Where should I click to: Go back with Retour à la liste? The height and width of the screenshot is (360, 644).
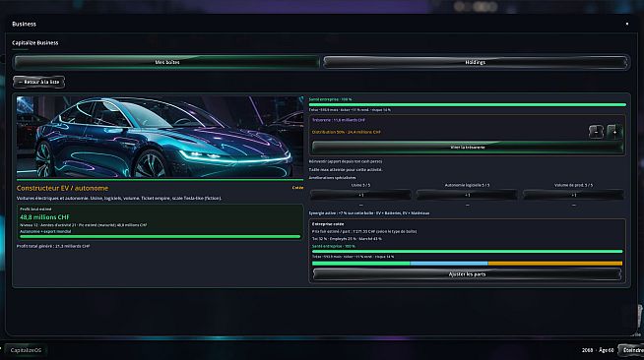pos(39,82)
